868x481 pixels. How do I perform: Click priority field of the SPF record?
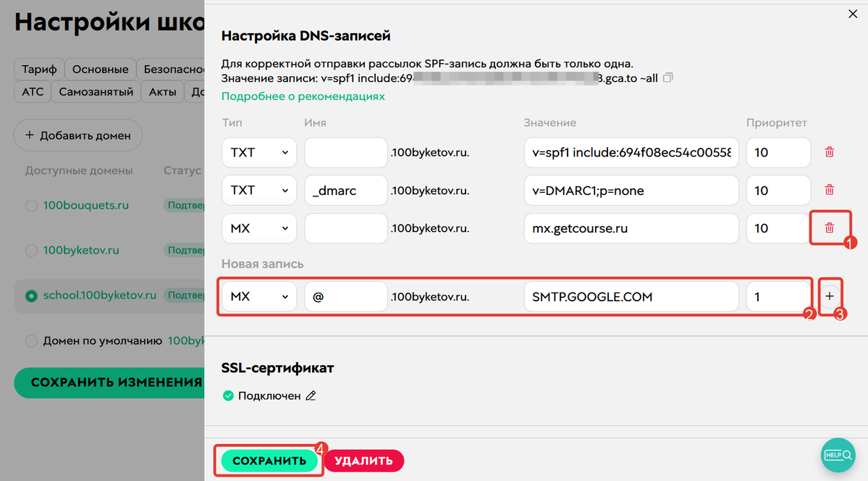pos(778,152)
